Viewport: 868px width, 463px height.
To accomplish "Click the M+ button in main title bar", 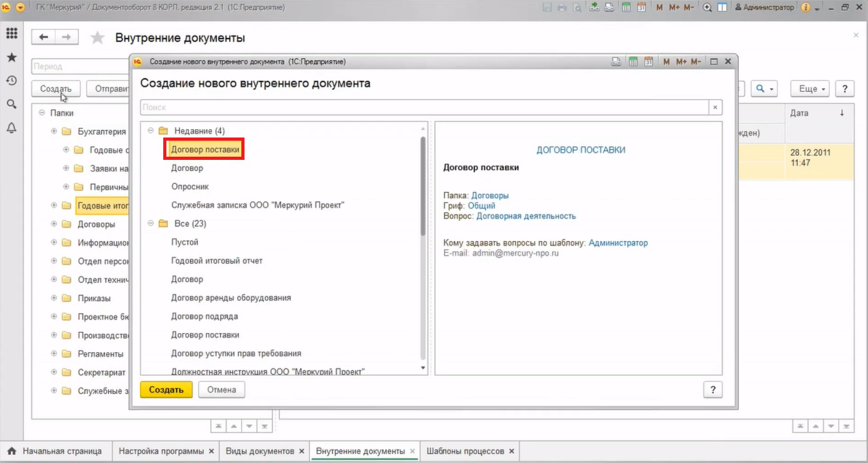I will (674, 8).
